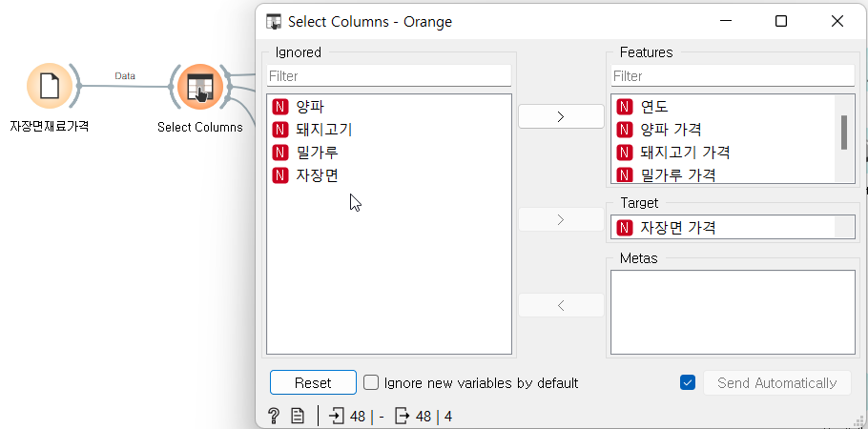Viewport: 868px width, 429px height.
Task: Select 양파 in the Ignored list
Action: (x=388, y=106)
